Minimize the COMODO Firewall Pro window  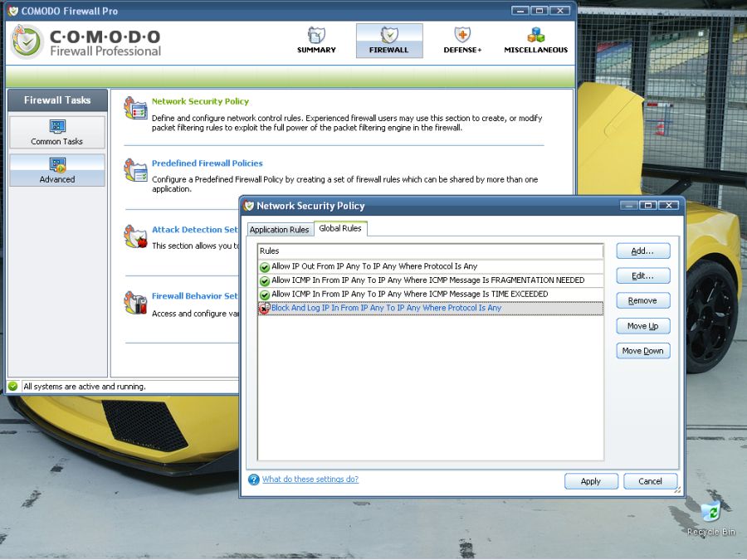pos(520,11)
